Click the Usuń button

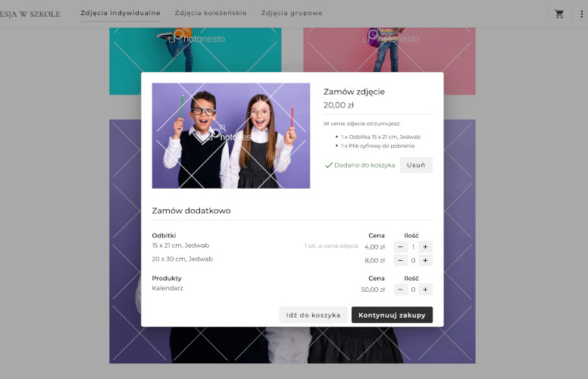pos(416,165)
